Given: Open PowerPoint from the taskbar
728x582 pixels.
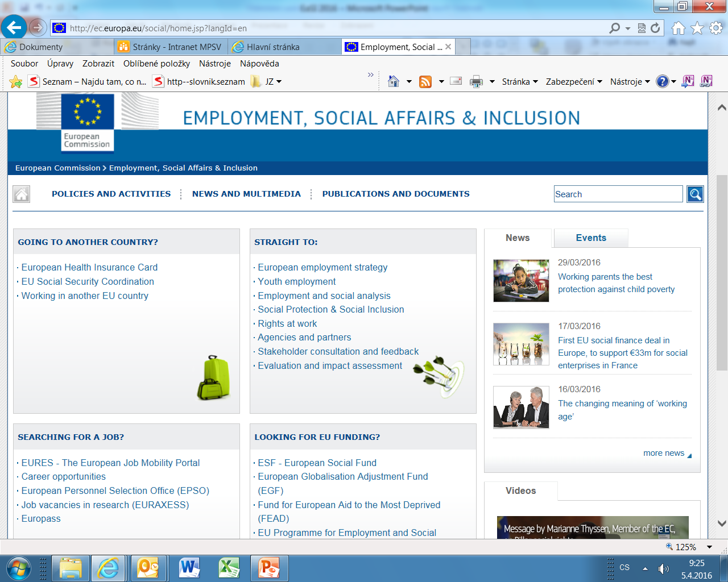Looking at the screenshot, I should 269,568.
